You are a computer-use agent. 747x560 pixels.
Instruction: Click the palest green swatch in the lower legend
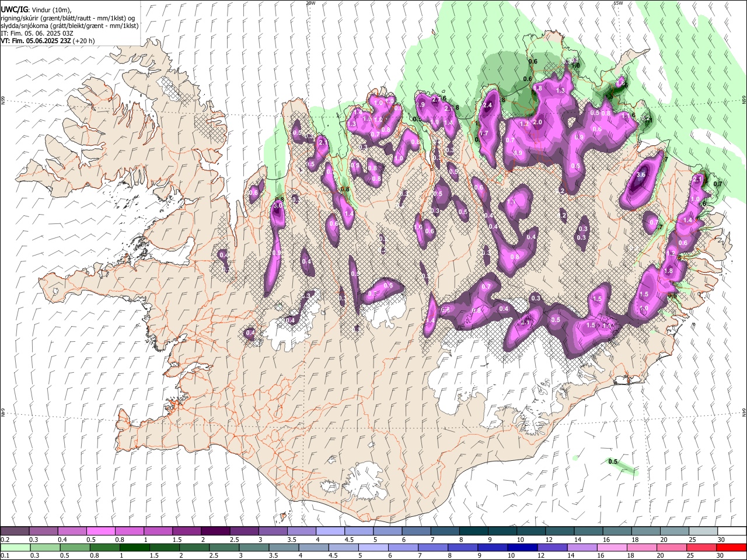tap(15, 547)
